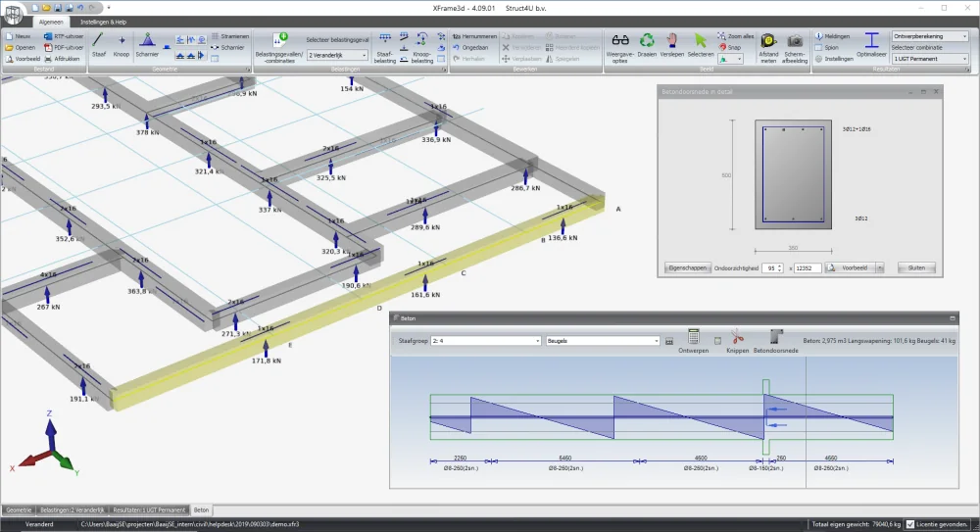The height and width of the screenshot is (532, 980).
Task: Click Zoom alles
Action: click(736, 36)
